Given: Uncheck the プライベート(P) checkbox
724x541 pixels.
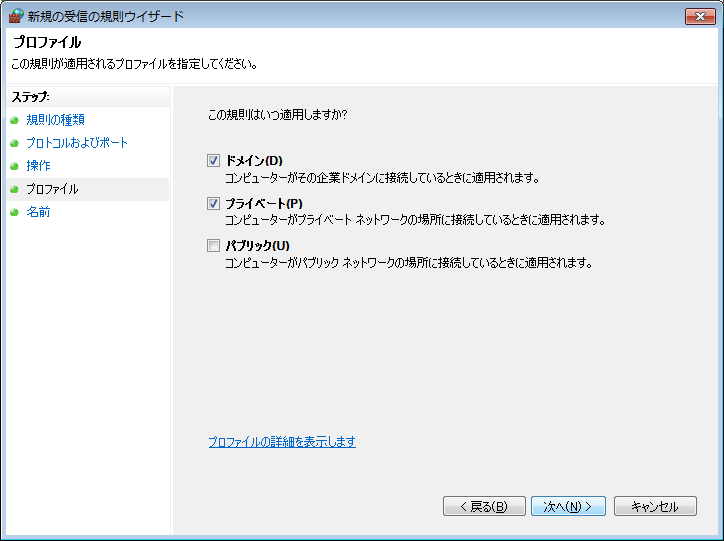Looking at the screenshot, I should (x=213, y=204).
